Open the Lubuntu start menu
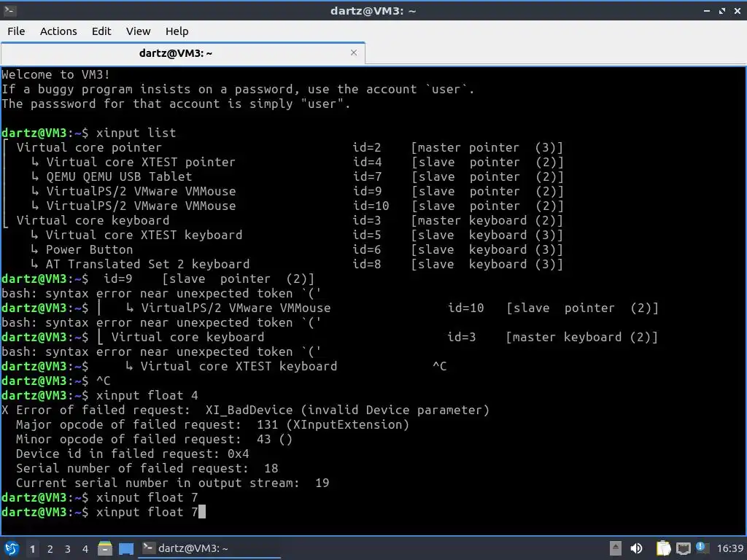Image resolution: width=747 pixels, height=560 pixels. click(12, 548)
